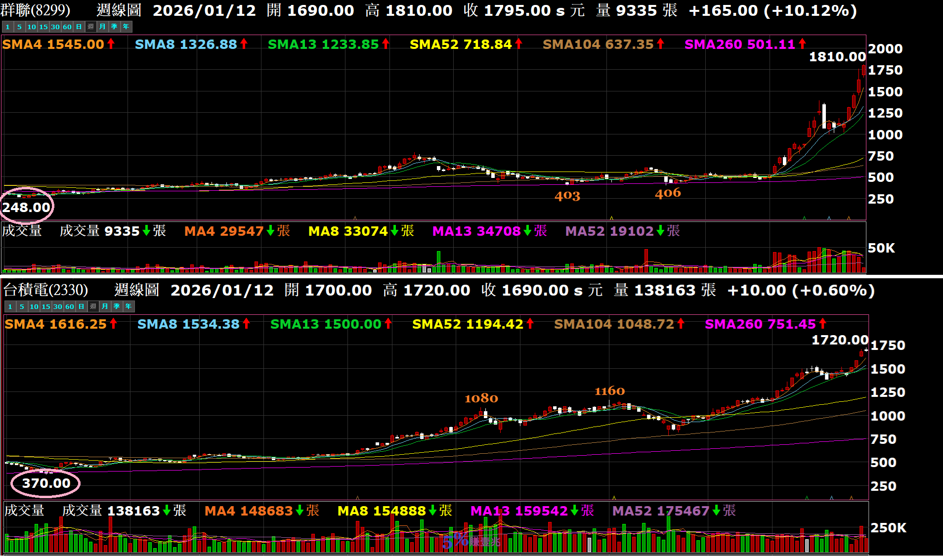Select the 5-minute timeframe on the 台積電 chart
The width and height of the screenshot is (943, 560).
tap(22, 306)
